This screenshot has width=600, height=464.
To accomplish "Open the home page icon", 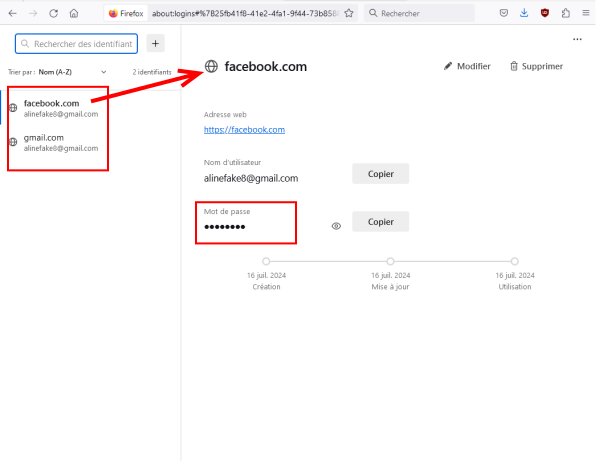I will (x=74, y=13).
